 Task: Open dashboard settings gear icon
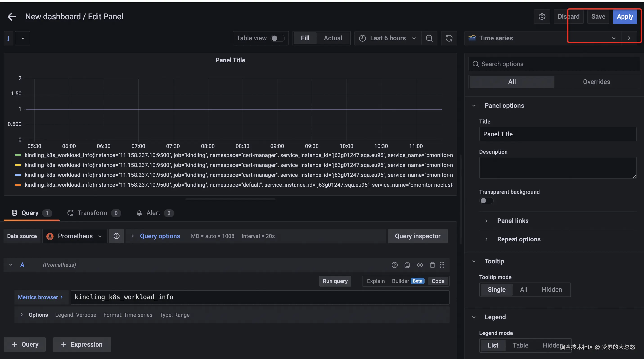click(542, 16)
